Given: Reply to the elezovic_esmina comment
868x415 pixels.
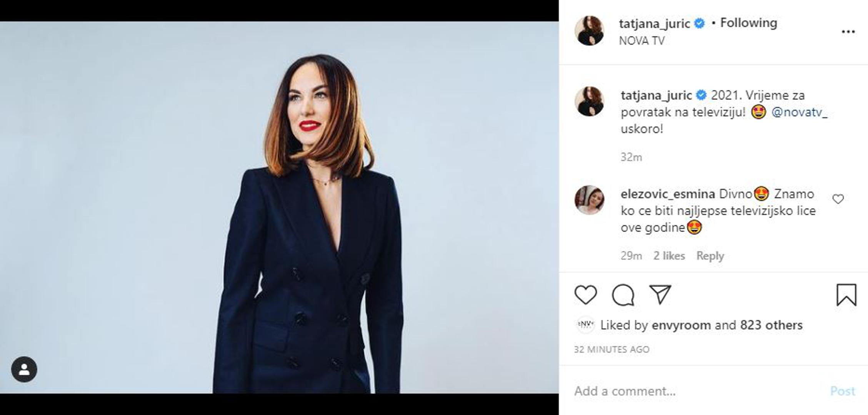Looking at the screenshot, I should 710,256.
